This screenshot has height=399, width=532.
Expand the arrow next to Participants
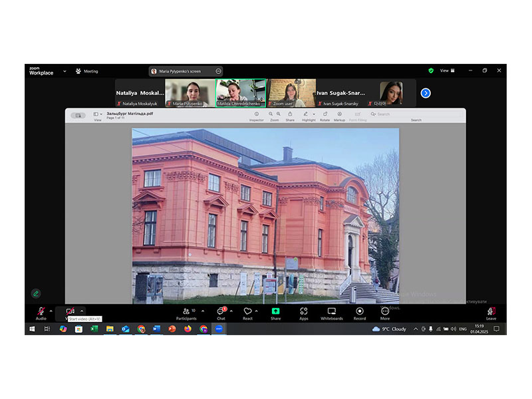(x=203, y=311)
